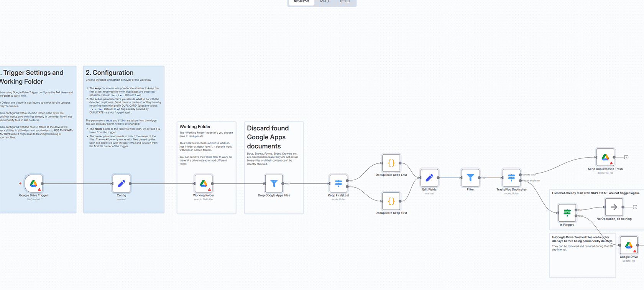Click the Working Folder Google Drive node
This screenshot has width=644, height=290.
pos(204,184)
